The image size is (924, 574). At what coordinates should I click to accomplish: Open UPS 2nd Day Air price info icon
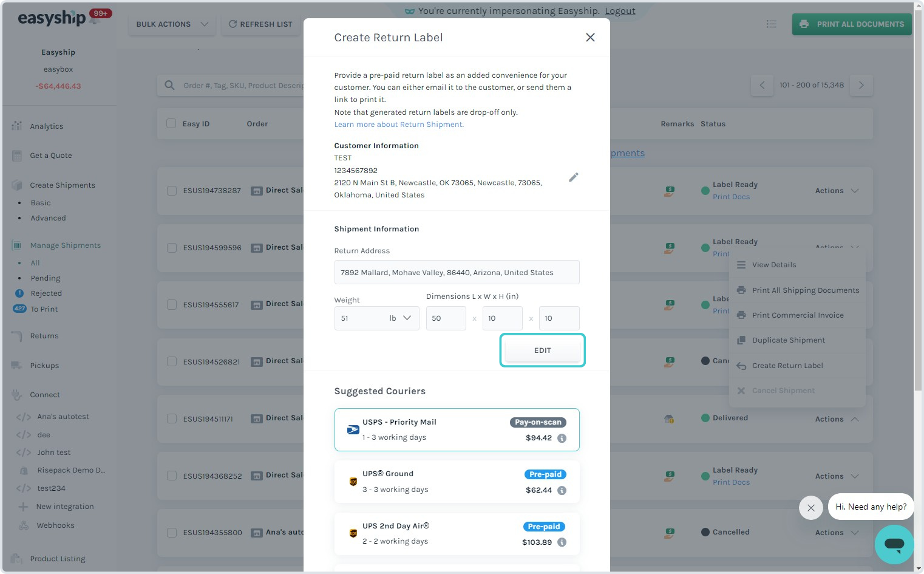pyautogui.click(x=562, y=542)
